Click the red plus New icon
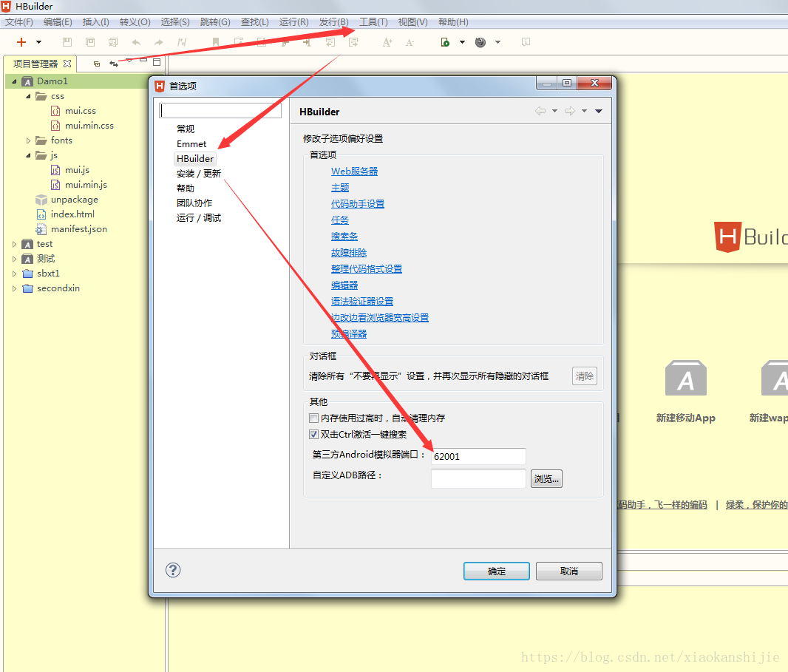This screenshot has width=788, height=672. pos(21,42)
